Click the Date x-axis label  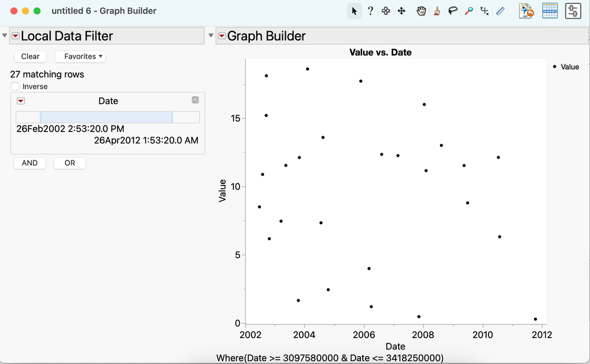click(x=396, y=346)
